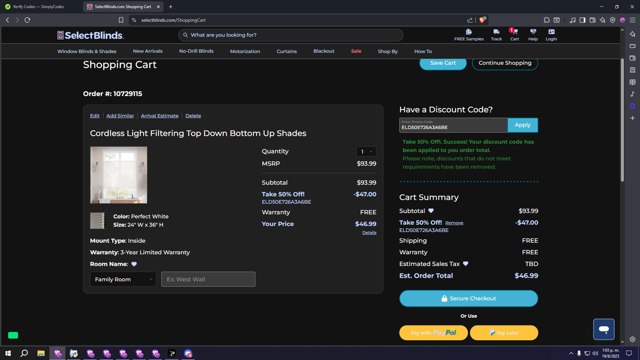This screenshot has width=640, height=360.
Task: Remove the Take 50% Off discount
Action: pyautogui.click(x=454, y=223)
